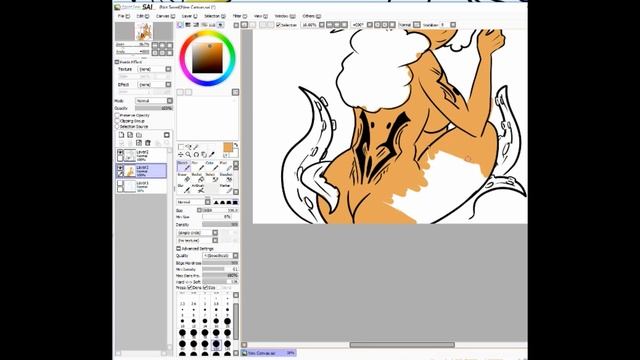Show the color wheel panel icon
640x360 pixels.
[x=180, y=25]
